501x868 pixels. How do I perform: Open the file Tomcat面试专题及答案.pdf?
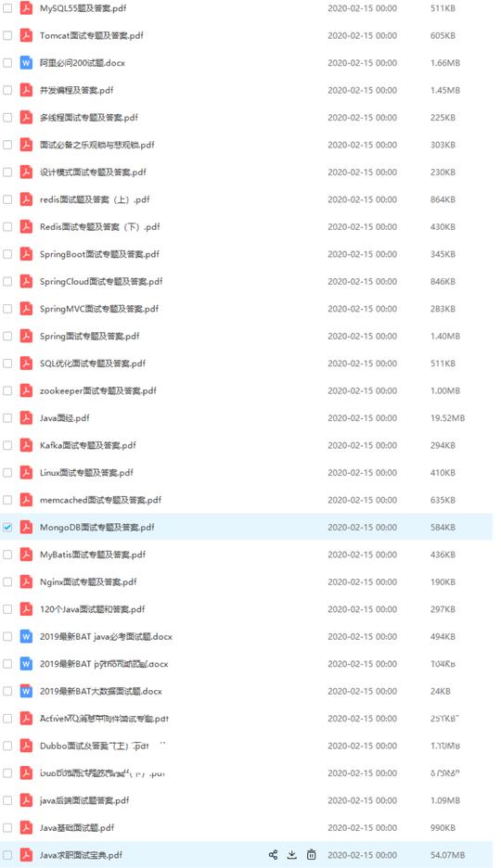click(x=91, y=35)
